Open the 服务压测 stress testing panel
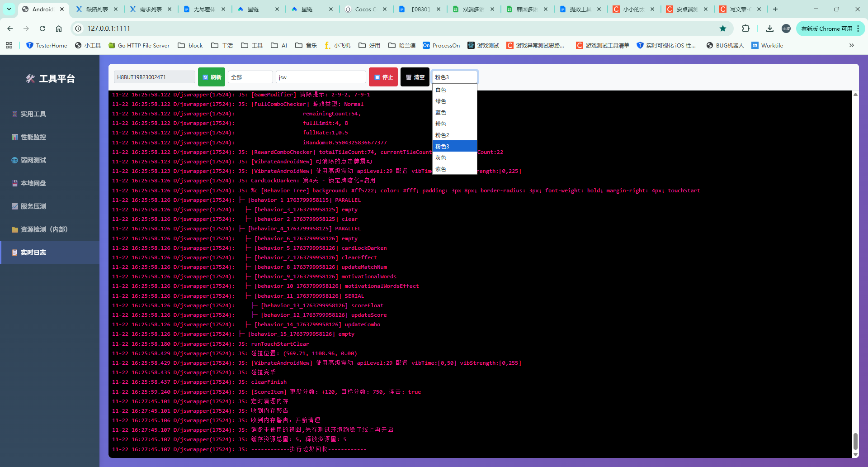This screenshot has width=868, height=467. [33, 206]
